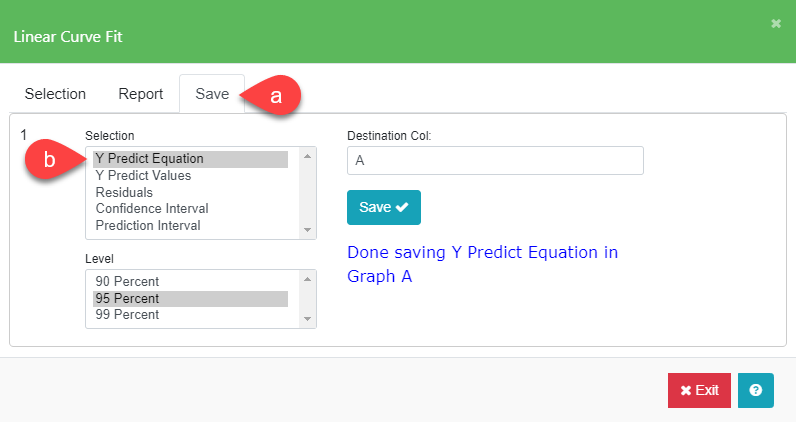The width and height of the screenshot is (796, 422).
Task: Select the 90 Percent level
Action: click(127, 282)
